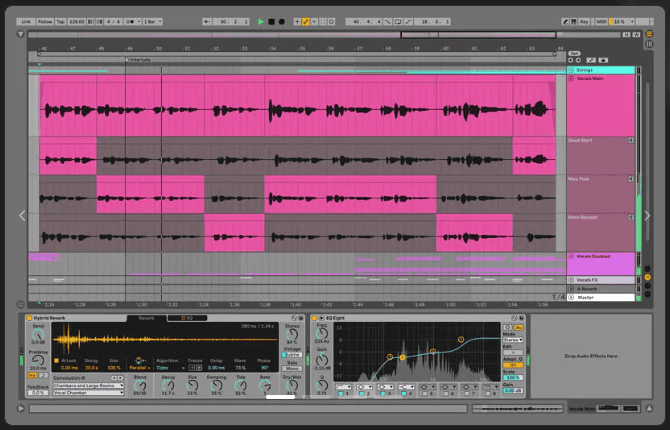The height and width of the screenshot is (430, 670).
Task: Toggle the metronome button
Action: tap(132, 21)
